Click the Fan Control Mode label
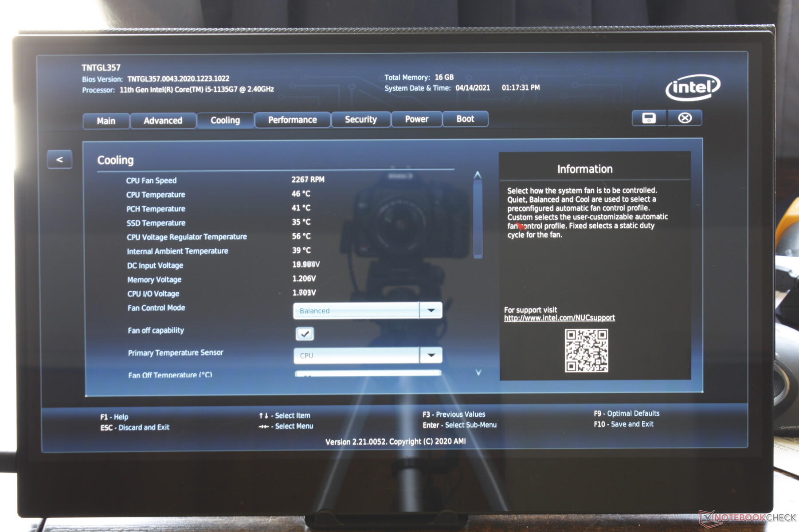The image size is (799, 532). click(x=157, y=308)
